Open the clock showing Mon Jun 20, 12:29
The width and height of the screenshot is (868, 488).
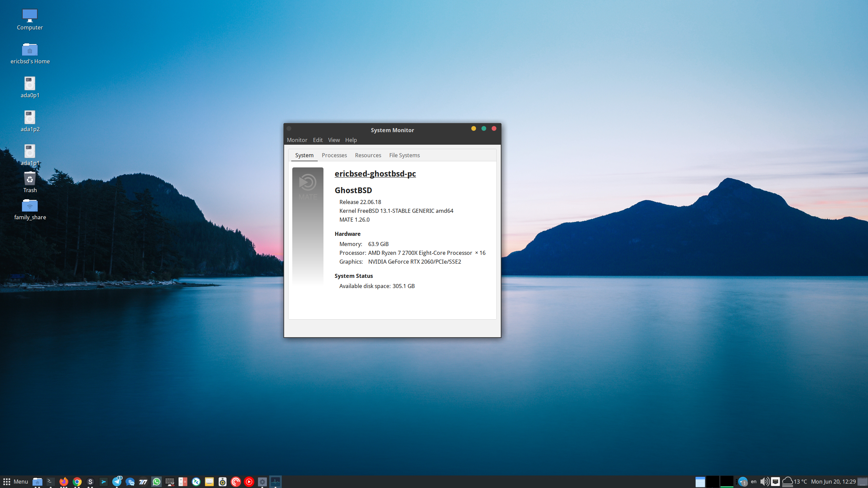[833, 482]
